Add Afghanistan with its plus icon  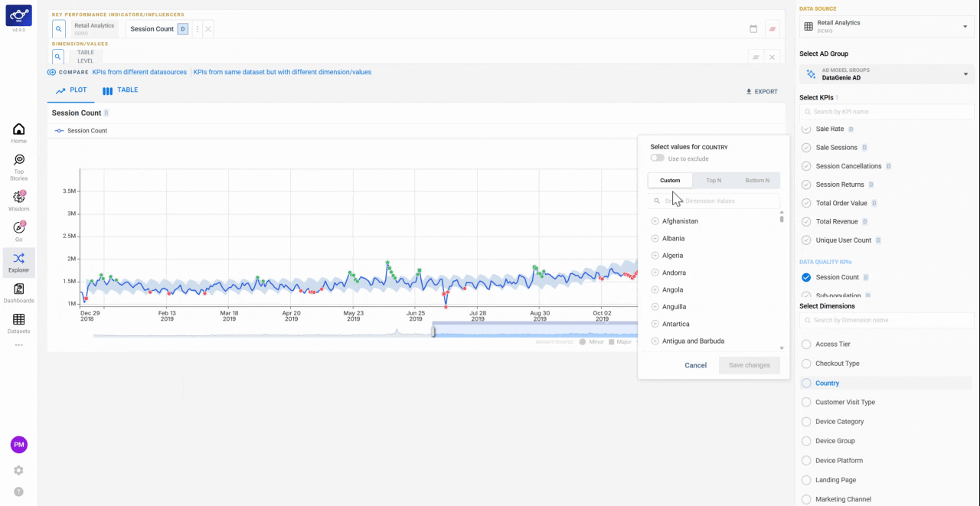click(655, 221)
